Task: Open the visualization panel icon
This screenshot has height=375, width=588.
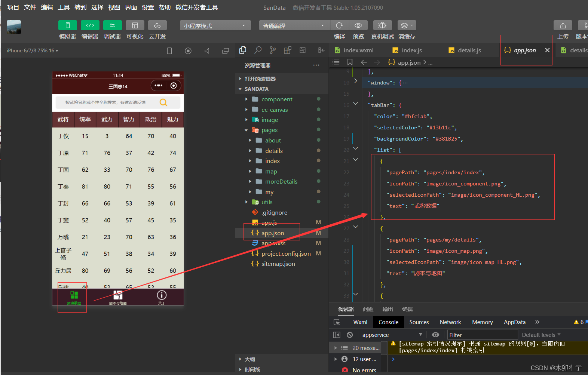Action: click(135, 25)
